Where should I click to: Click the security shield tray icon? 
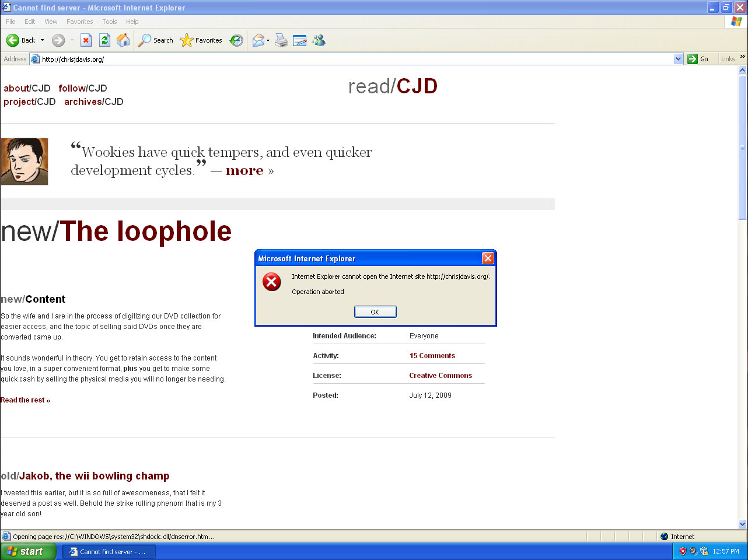(683, 551)
